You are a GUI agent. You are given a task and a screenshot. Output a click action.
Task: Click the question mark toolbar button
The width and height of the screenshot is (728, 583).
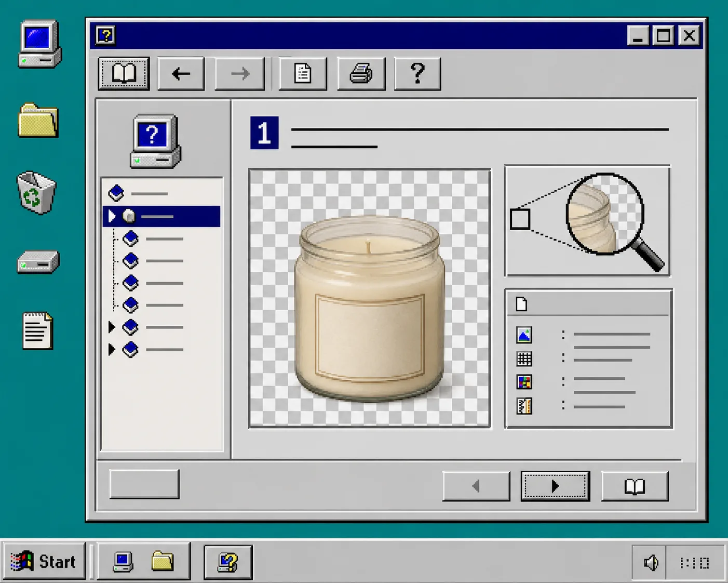[x=417, y=74]
